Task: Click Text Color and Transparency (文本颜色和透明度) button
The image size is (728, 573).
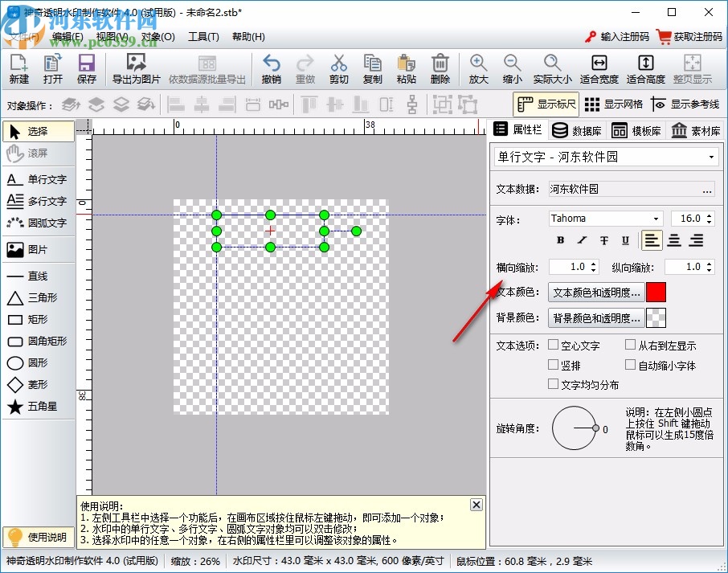Action: [x=597, y=293]
